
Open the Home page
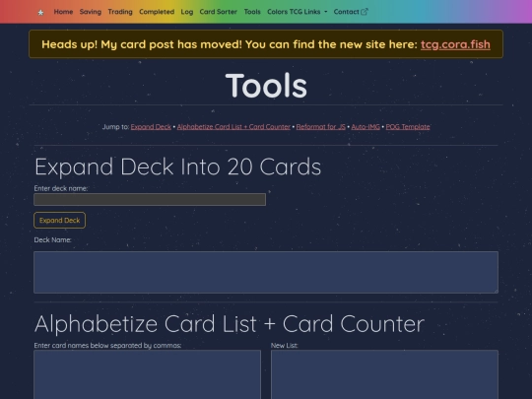[x=63, y=12]
